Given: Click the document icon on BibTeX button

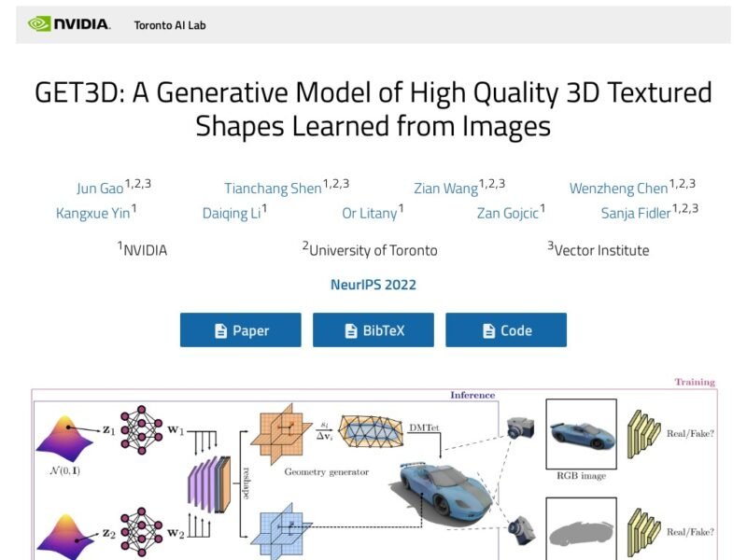Looking at the screenshot, I should [x=351, y=330].
